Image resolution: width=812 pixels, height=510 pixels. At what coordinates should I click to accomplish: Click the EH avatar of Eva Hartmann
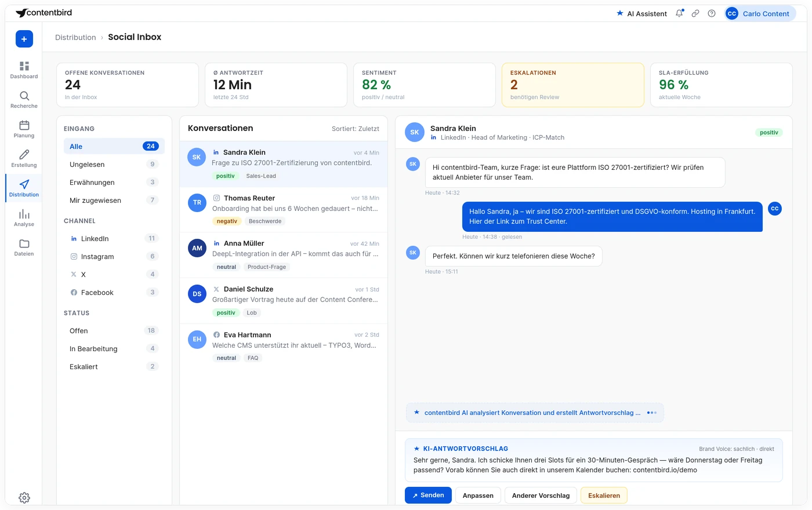[x=197, y=340]
